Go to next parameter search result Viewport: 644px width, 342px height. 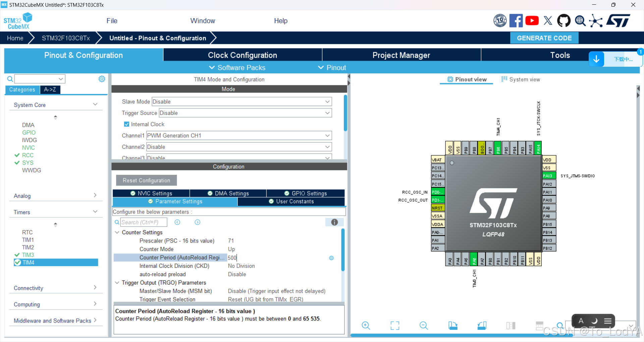pos(198,222)
